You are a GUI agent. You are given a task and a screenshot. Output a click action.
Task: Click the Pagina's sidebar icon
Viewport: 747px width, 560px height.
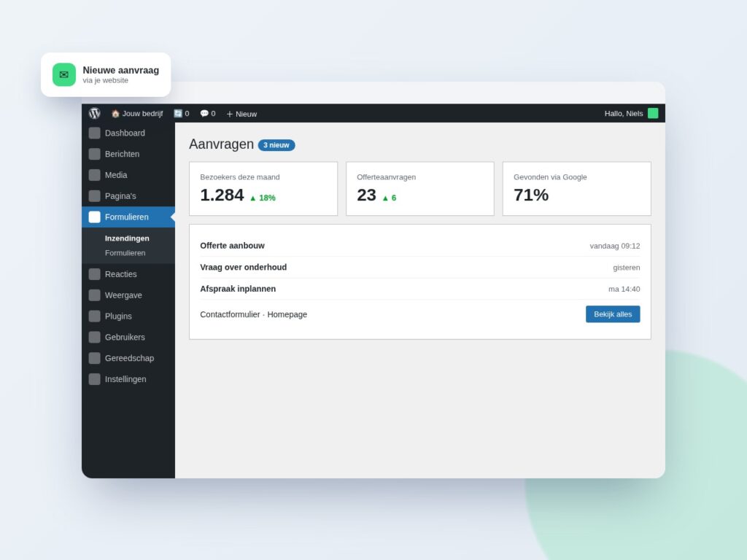(94, 195)
